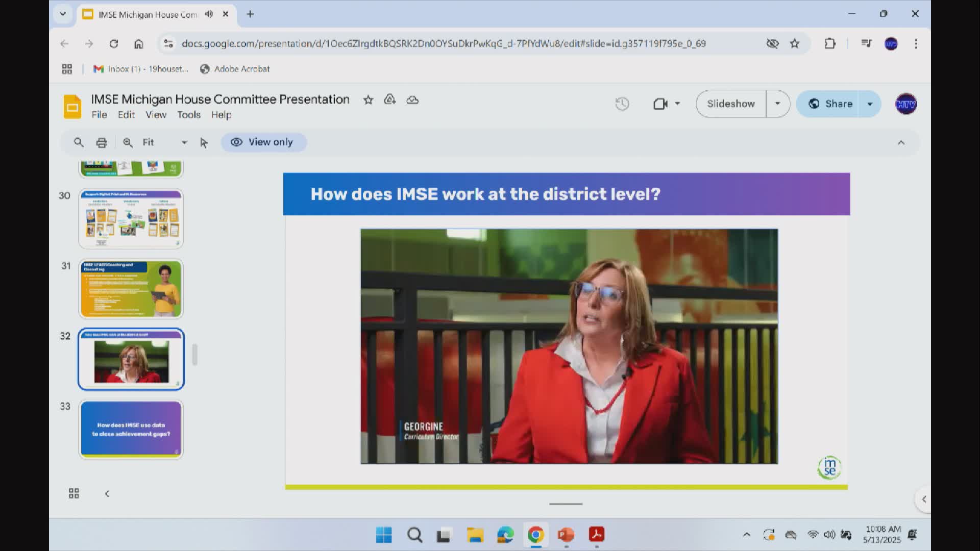The height and width of the screenshot is (551, 980).
Task: Click the search menus magnifier icon
Action: click(79, 142)
